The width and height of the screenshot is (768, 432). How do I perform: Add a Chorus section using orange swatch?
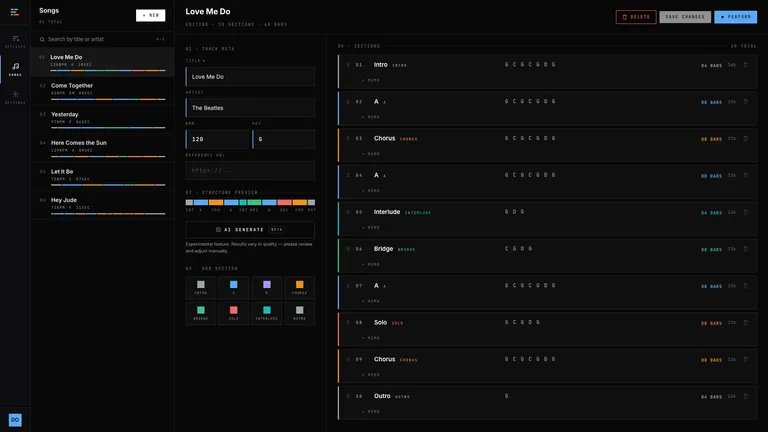pos(299,288)
